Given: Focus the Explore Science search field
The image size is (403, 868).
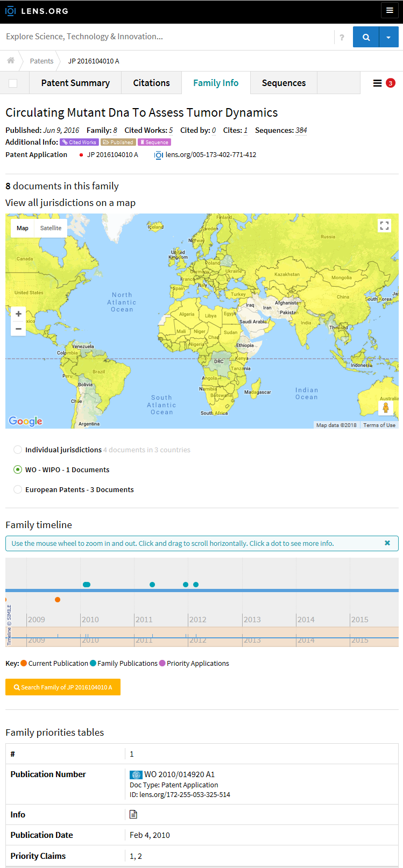Looking at the screenshot, I should click(167, 37).
